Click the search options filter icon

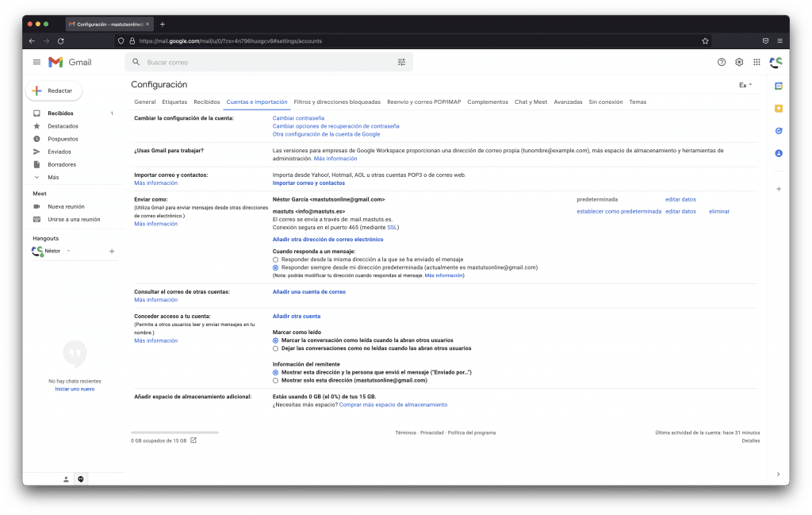point(401,62)
